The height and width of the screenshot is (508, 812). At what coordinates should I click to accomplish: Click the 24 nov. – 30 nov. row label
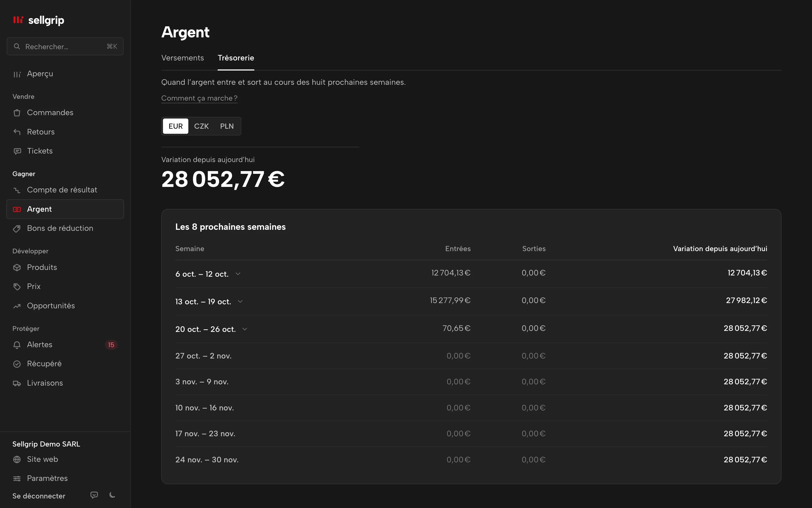point(207,460)
